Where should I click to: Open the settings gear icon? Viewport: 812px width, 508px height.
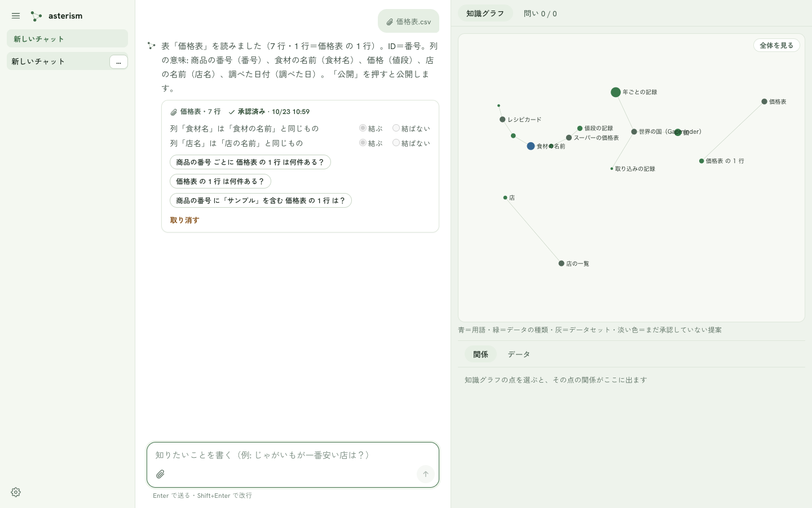click(16, 492)
